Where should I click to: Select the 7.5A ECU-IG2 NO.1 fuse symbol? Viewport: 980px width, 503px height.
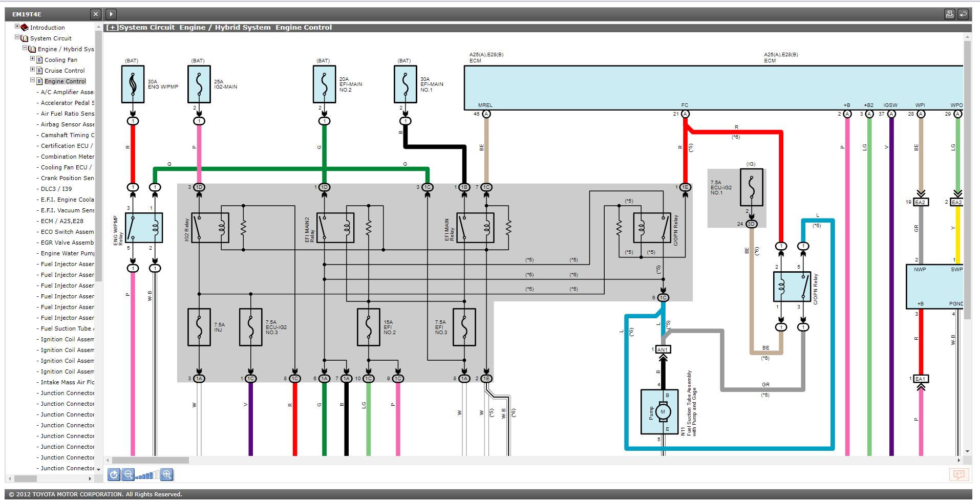pos(751,188)
